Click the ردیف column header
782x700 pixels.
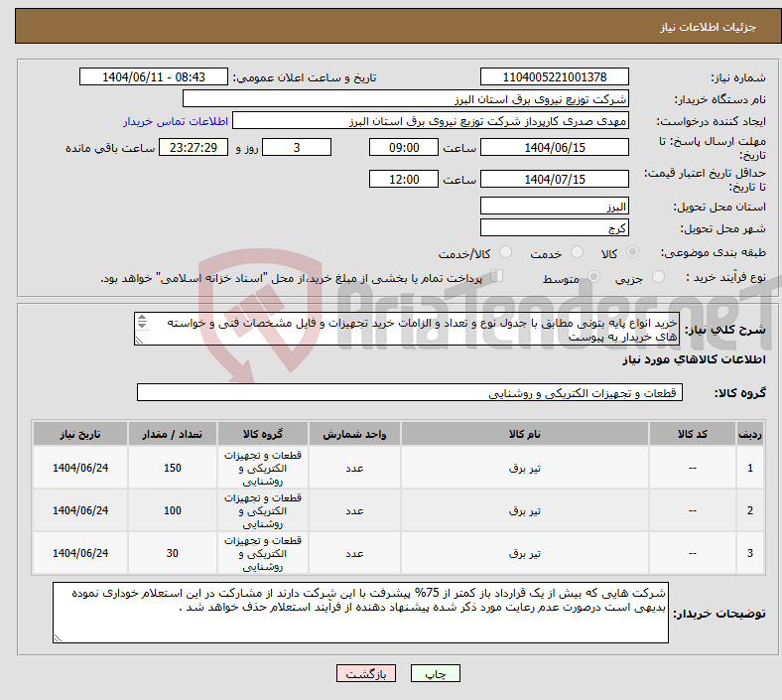click(x=749, y=434)
